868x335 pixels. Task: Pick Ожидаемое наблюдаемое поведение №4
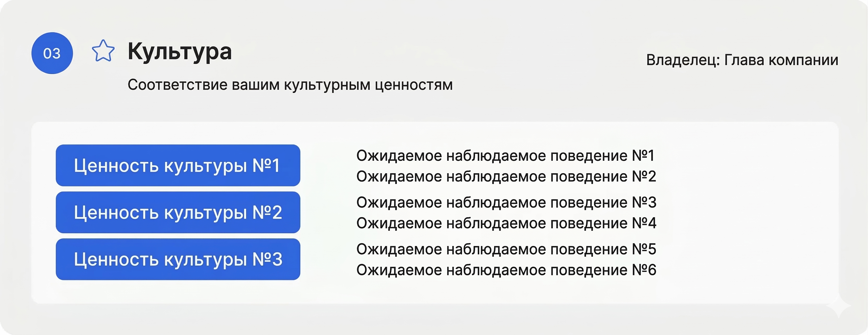pyautogui.click(x=506, y=223)
